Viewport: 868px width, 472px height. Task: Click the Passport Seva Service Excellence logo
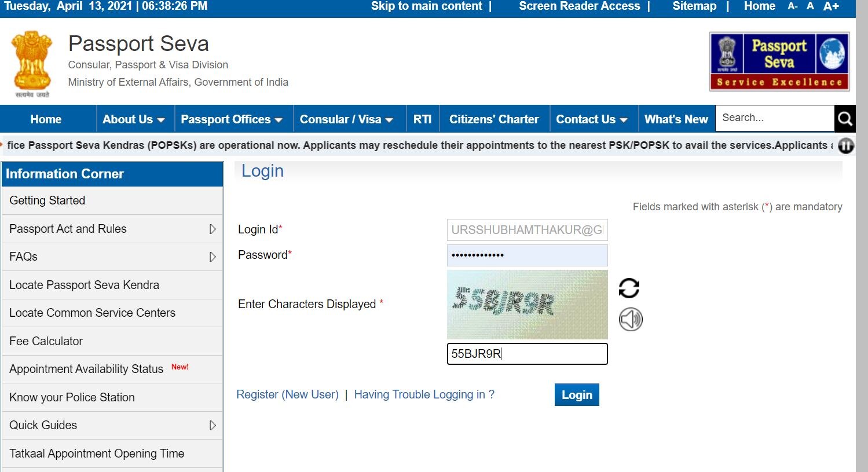click(779, 61)
